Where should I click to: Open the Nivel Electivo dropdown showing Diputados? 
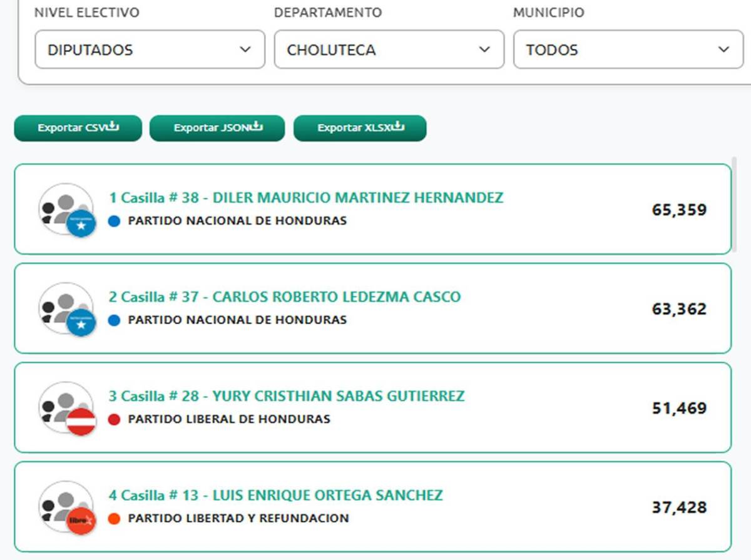(150, 50)
